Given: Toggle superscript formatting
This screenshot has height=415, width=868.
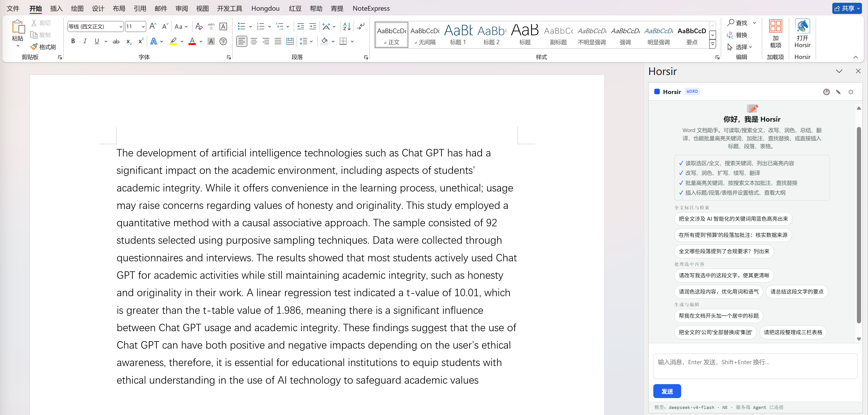Looking at the screenshot, I should [x=140, y=41].
